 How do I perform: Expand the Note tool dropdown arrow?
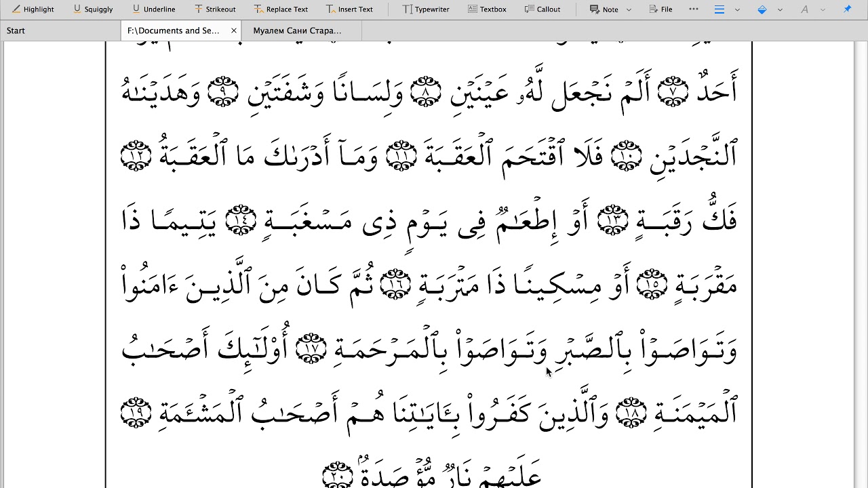point(629,9)
